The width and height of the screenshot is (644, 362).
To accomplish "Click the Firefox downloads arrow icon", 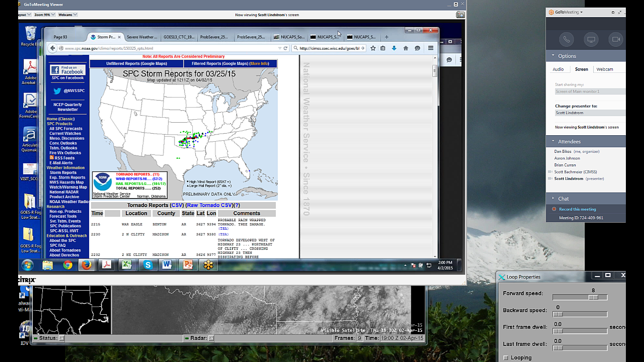I will [x=394, y=48].
